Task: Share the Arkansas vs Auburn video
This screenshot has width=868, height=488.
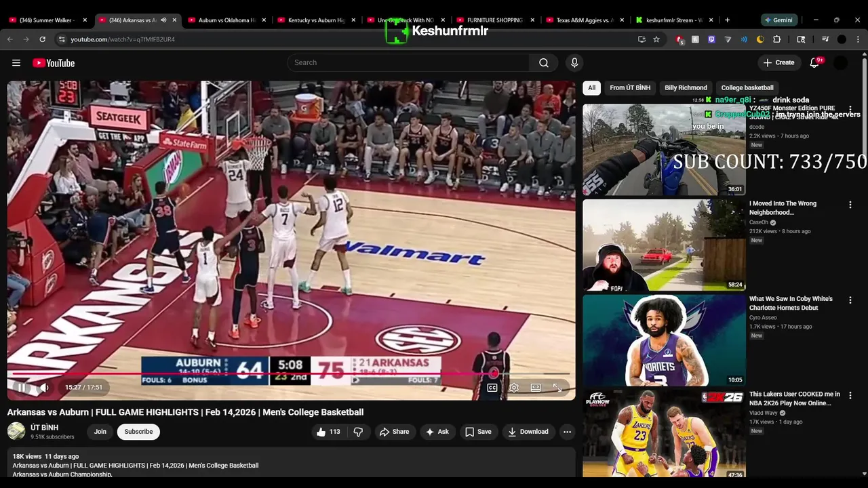Action: [x=394, y=432]
